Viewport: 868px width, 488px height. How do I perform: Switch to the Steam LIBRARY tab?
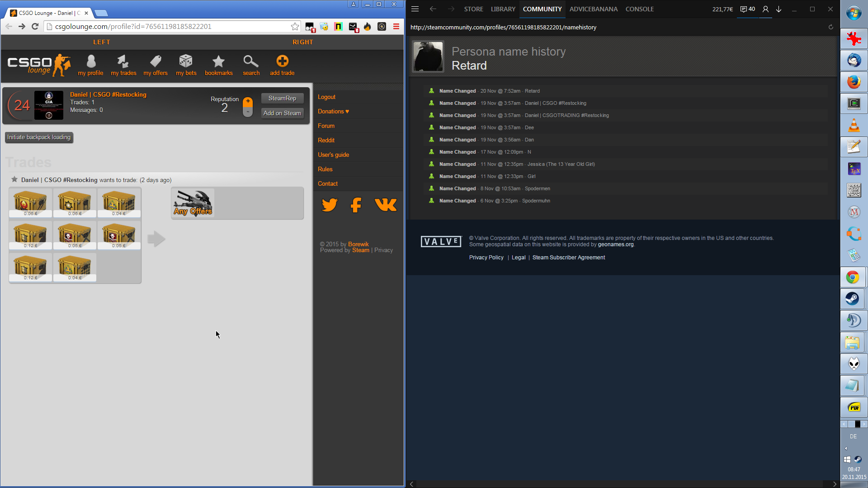click(503, 9)
